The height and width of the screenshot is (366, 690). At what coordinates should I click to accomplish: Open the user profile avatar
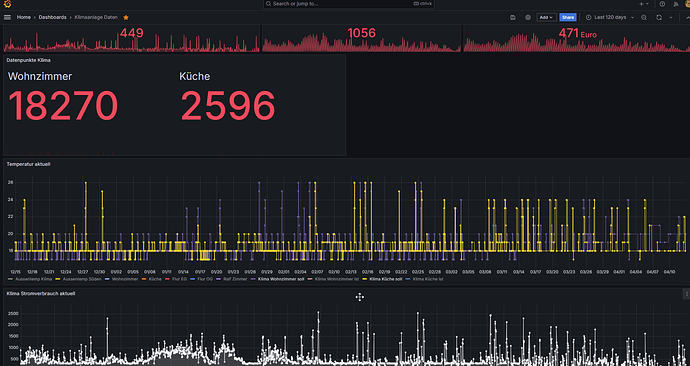[688, 4]
